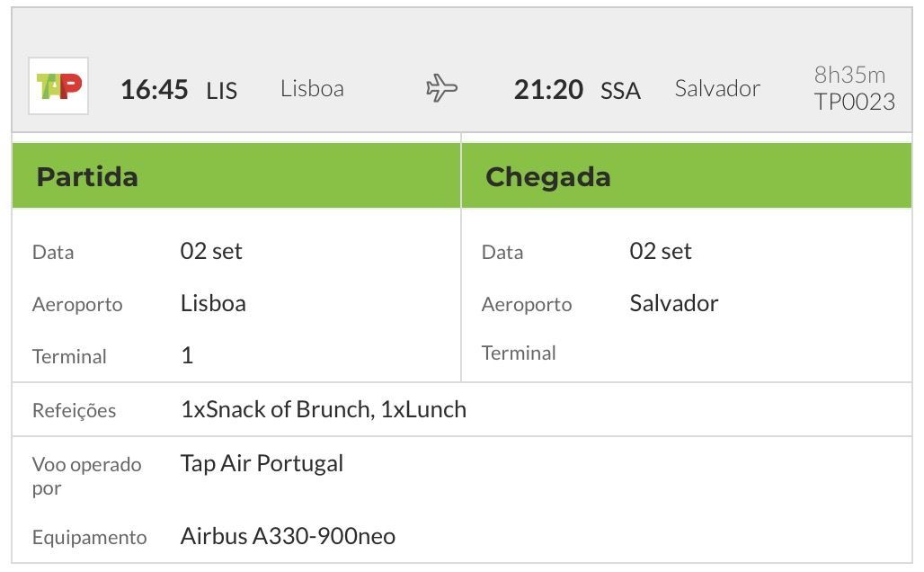Click the TAP airline logo
The image size is (924, 572).
tap(58, 86)
